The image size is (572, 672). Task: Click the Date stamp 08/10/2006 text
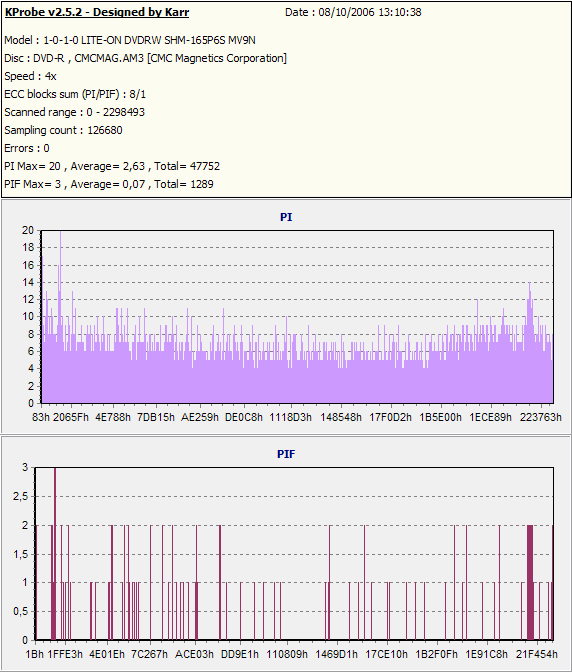[x=353, y=12]
